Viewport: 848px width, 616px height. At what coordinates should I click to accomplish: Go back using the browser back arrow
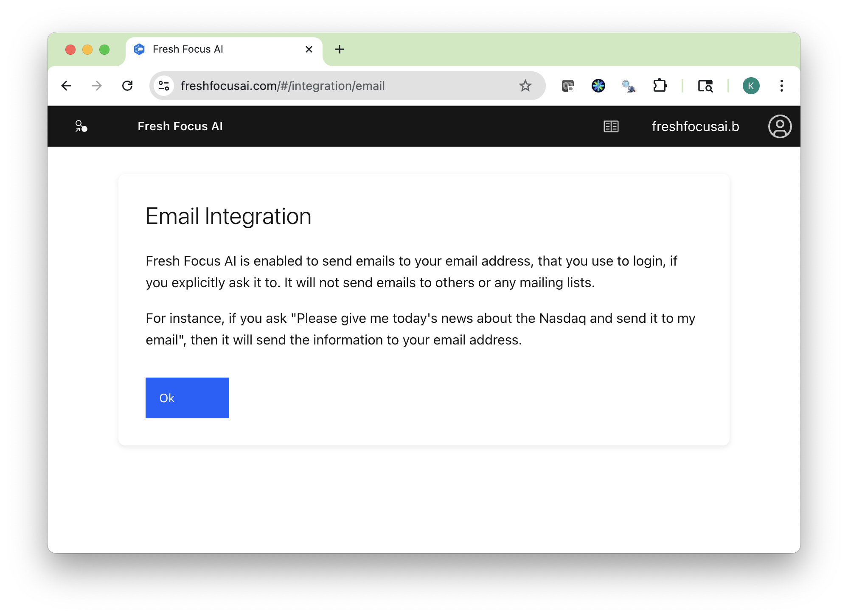click(x=67, y=86)
